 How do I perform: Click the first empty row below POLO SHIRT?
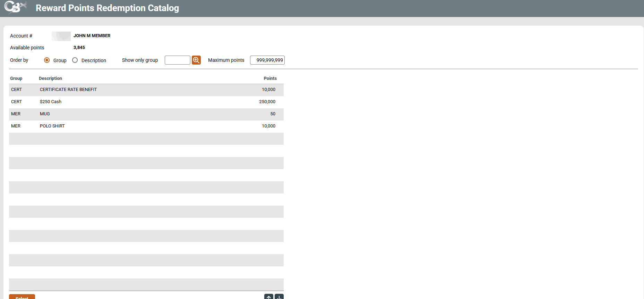[x=146, y=139]
